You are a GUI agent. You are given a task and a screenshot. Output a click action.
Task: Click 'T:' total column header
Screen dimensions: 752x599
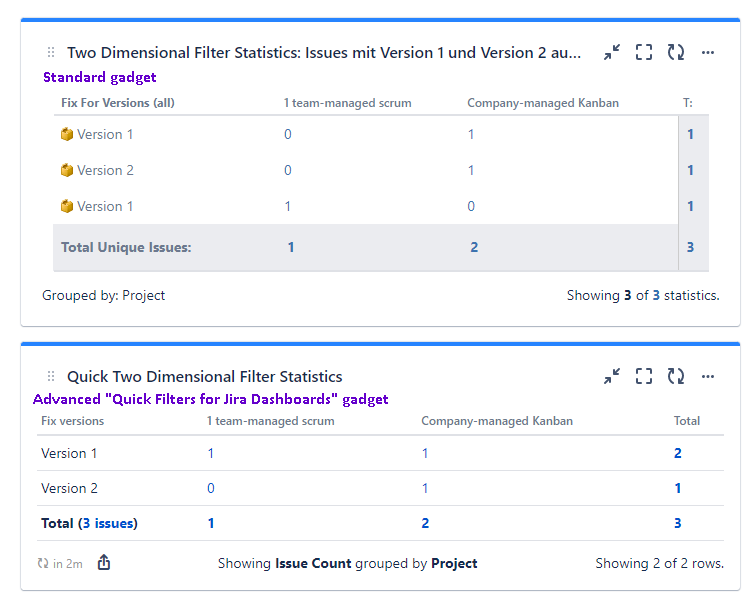pyautogui.click(x=688, y=103)
